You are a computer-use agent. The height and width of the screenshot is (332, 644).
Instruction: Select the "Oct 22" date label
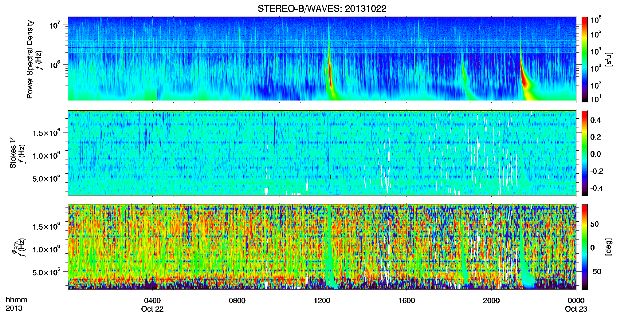tap(152, 309)
